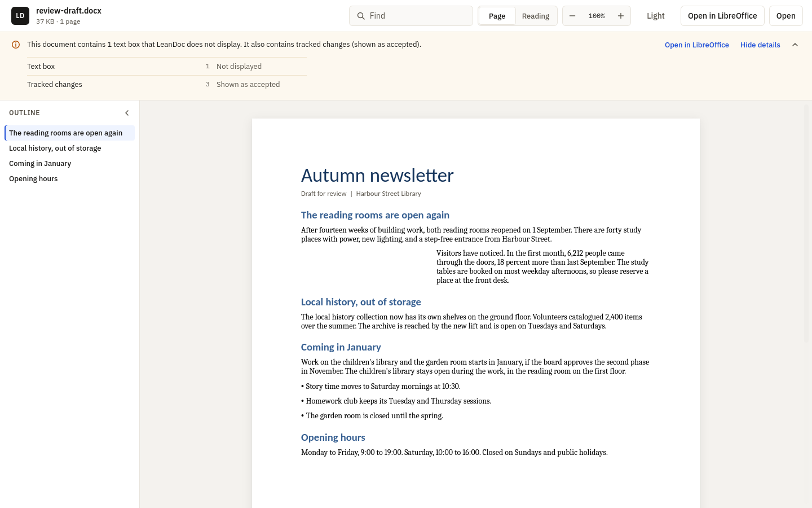This screenshot has width=812, height=508.
Task: Switch to Page view
Action: tap(497, 16)
